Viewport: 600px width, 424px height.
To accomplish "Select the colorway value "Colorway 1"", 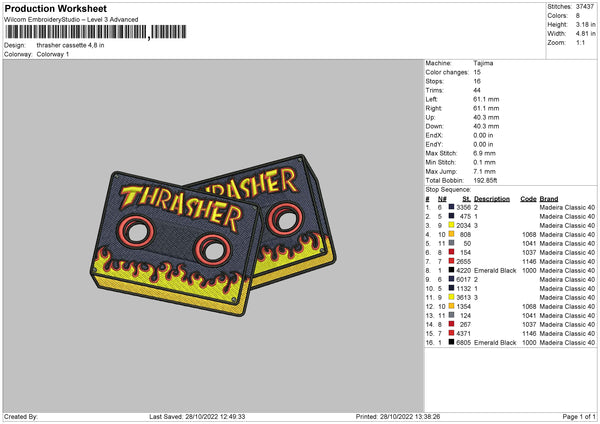I will coord(53,54).
